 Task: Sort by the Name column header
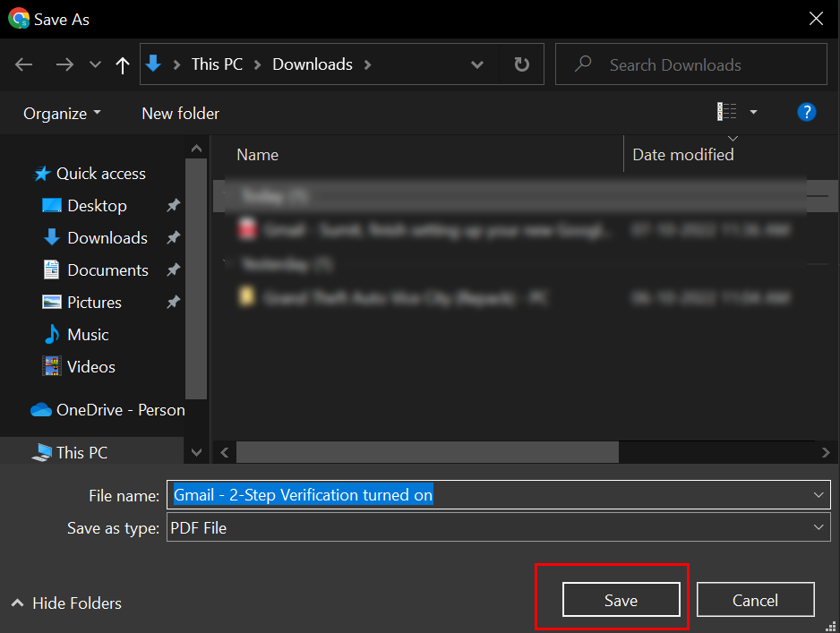point(258,155)
